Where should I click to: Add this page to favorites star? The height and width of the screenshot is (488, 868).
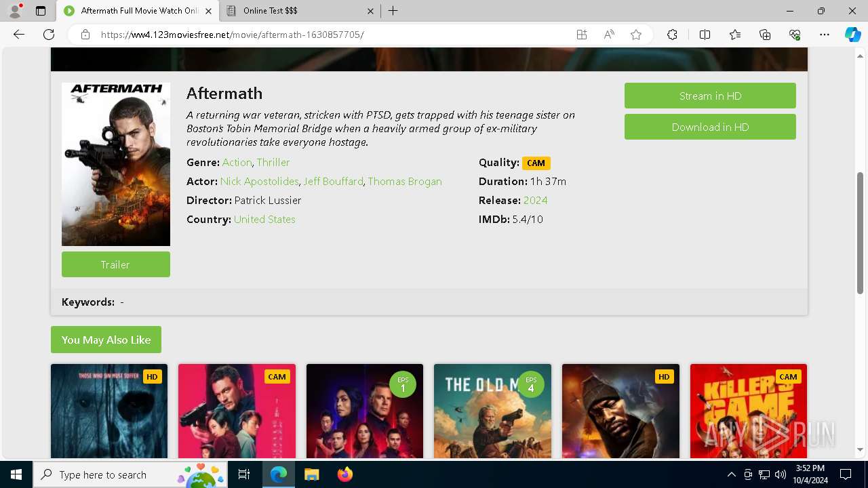(x=636, y=35)
